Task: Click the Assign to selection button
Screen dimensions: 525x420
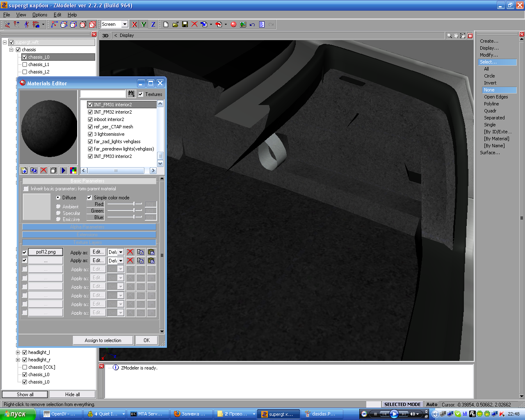Action: pos(103,340)
